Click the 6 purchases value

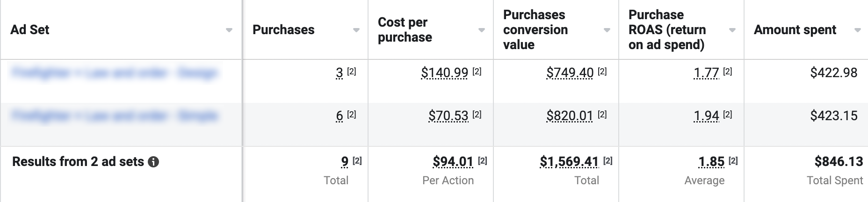(340, 115)
